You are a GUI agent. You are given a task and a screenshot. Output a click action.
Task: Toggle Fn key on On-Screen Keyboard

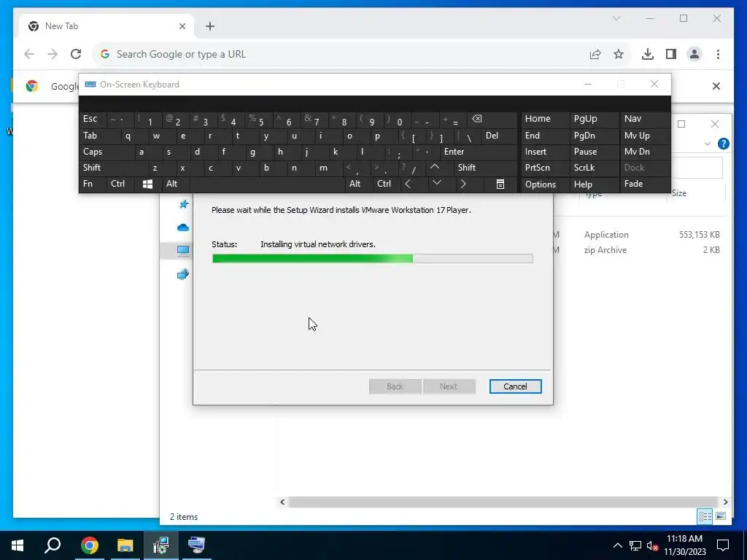pos(93,184)
